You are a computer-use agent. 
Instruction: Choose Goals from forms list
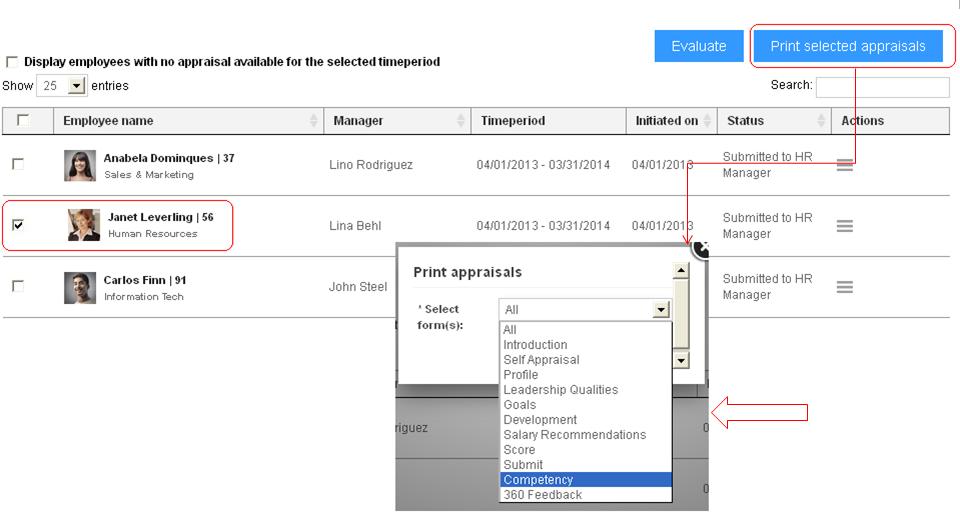586,405
